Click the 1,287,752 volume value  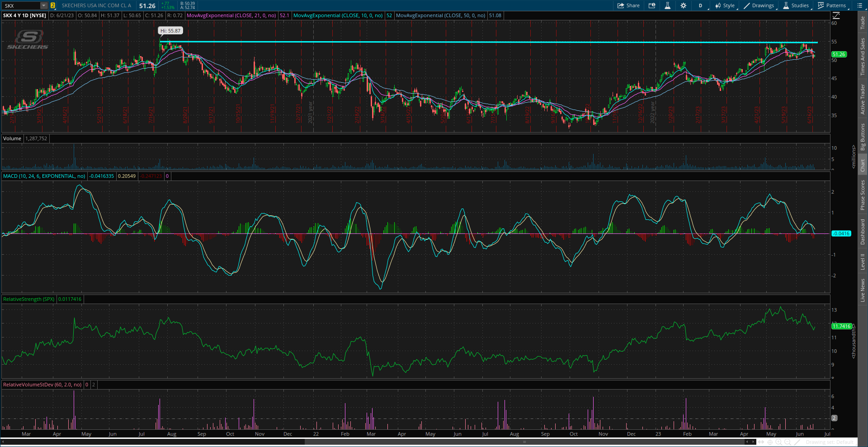coord(36,138)
